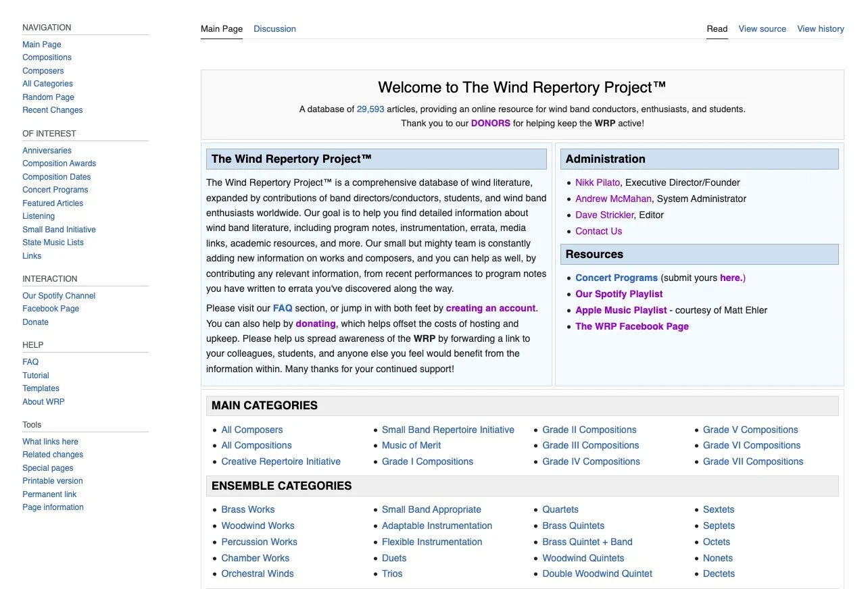Open Special pages
This screenshot has height=589, width=868.
pos(48,468)
